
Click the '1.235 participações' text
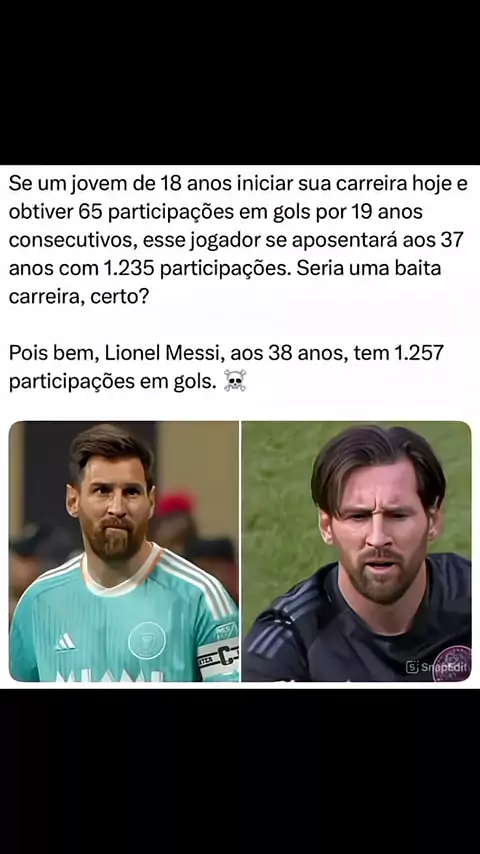pos(195,269)
